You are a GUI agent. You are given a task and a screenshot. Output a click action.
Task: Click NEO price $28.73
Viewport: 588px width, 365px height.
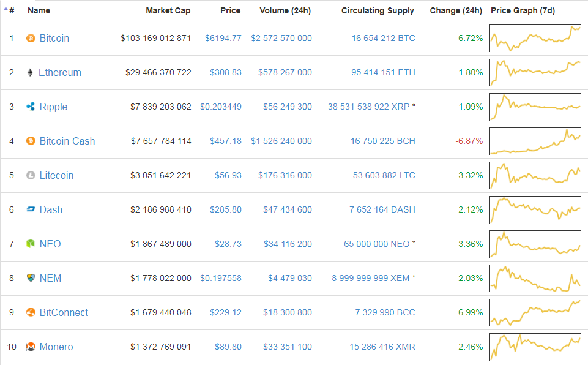(x=228, y=244)
